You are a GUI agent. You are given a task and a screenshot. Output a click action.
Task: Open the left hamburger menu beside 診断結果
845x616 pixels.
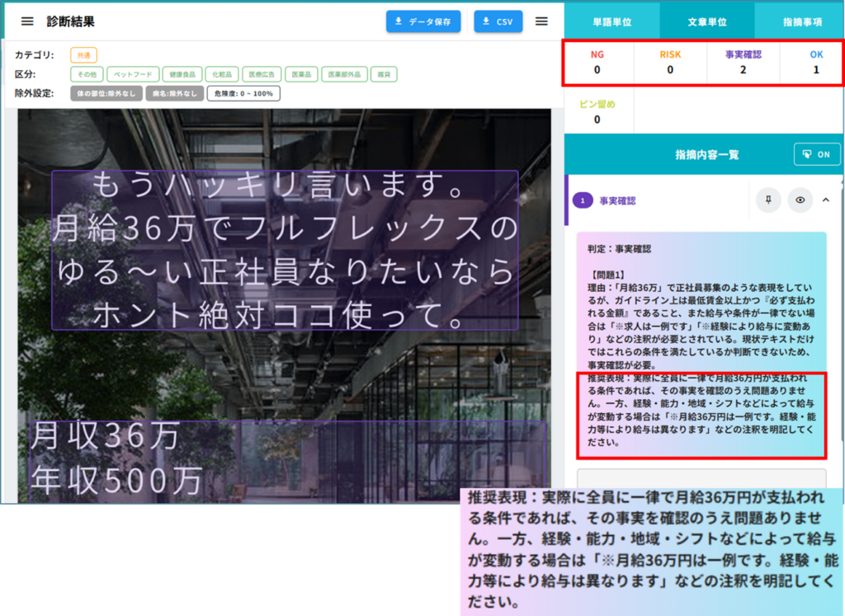coord(27,21)
